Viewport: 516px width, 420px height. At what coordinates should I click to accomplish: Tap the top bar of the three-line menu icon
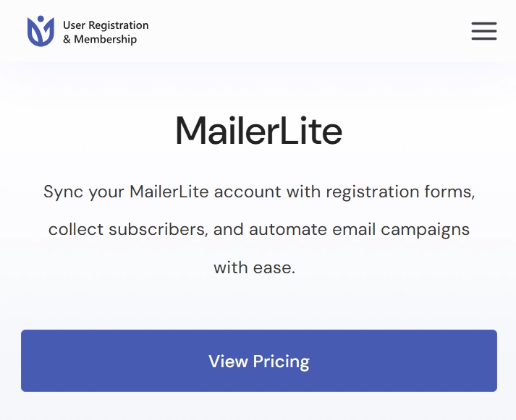point(483,23)
